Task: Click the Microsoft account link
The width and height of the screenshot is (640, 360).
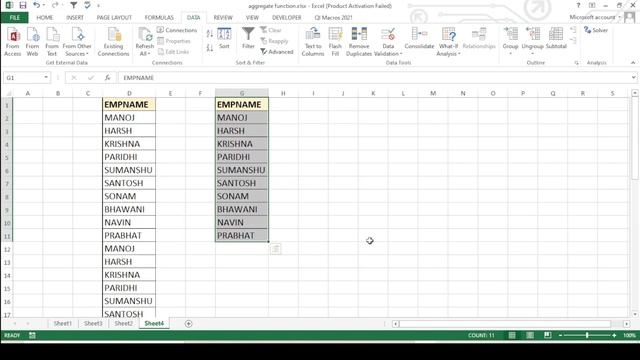Action: [594, 17]
